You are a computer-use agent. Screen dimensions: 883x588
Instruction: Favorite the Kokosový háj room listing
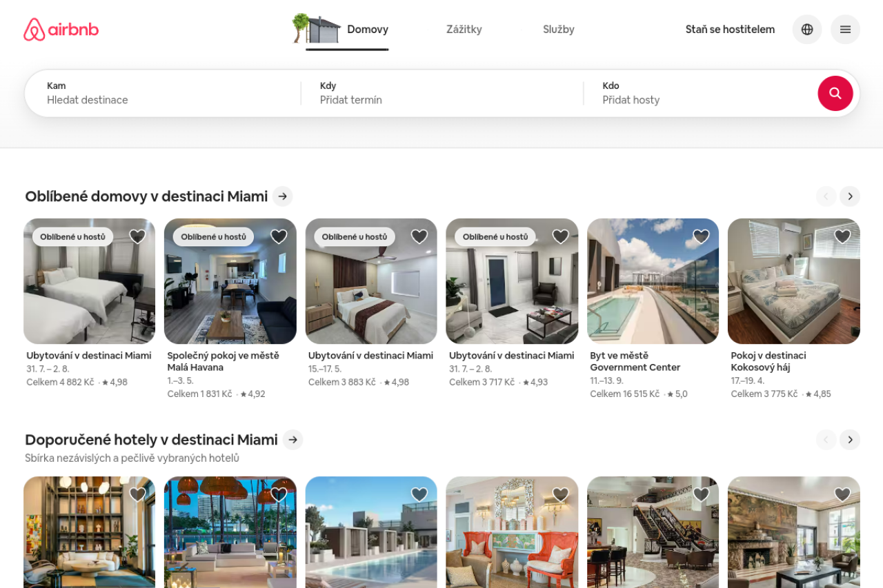click(842, 236)
